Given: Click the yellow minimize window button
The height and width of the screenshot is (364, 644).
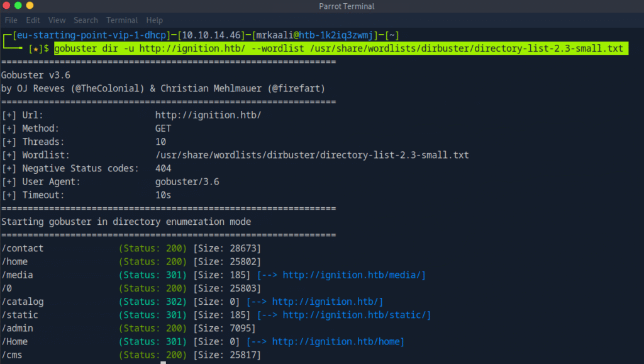Looking at the screenshot, I should click(x=18, y=6).
